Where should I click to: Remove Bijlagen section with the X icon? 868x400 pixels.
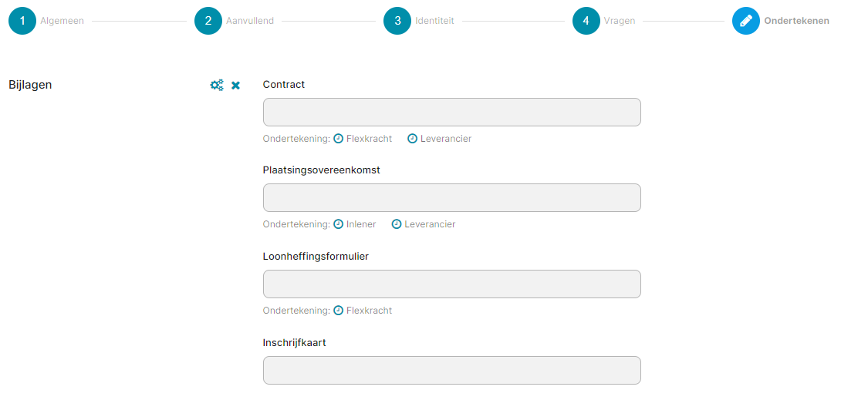pyautogui.click(x=236, y=86)
